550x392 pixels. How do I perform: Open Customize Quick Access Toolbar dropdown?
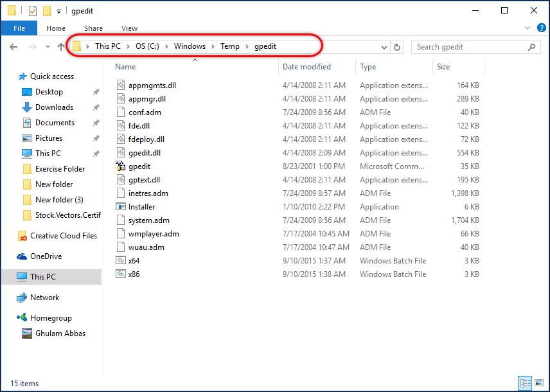[x=59, y=12]
